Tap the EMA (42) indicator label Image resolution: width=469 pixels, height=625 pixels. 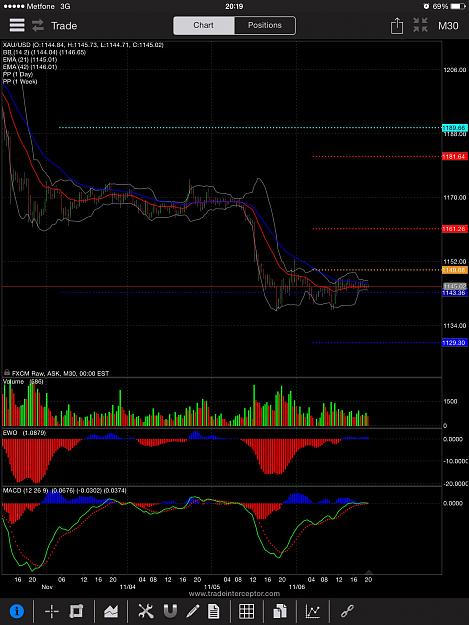click(x=30, y=67)
